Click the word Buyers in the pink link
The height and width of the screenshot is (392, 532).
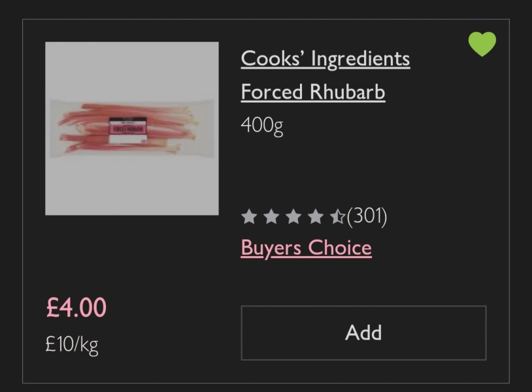(x=271, y=249)
